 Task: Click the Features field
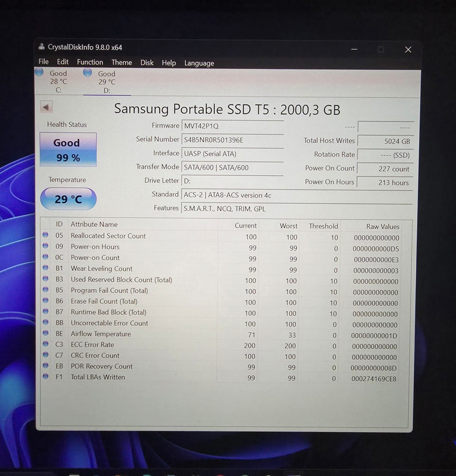[297, 209]
